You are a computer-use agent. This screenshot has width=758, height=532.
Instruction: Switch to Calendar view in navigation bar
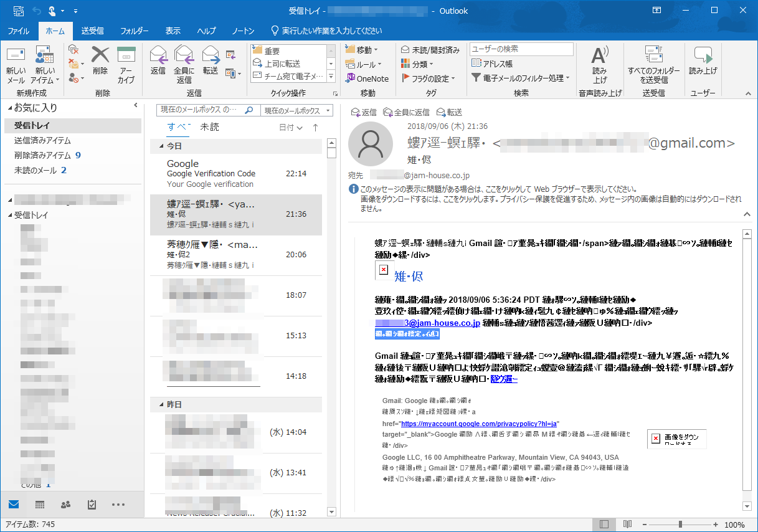point(40,505)
